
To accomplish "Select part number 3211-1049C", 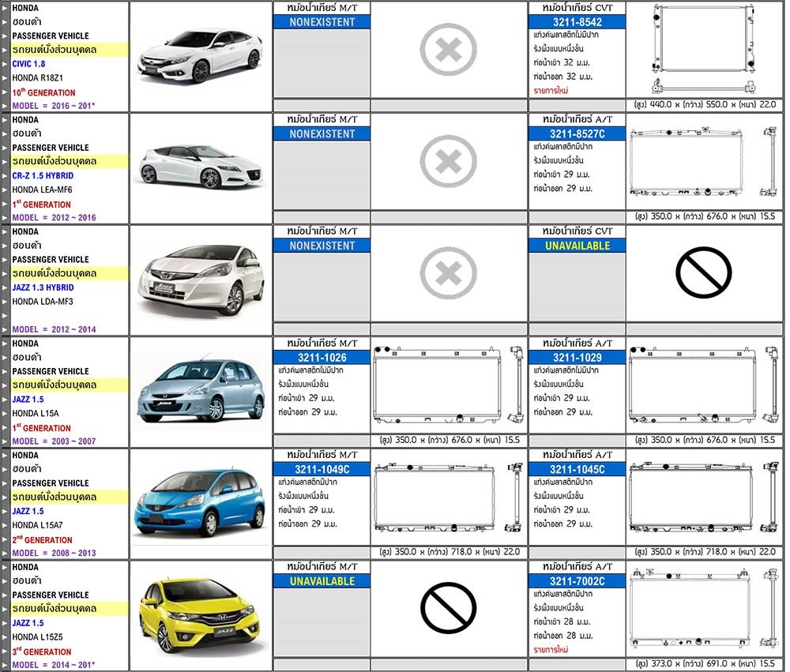I will click(x=322, y=470).
